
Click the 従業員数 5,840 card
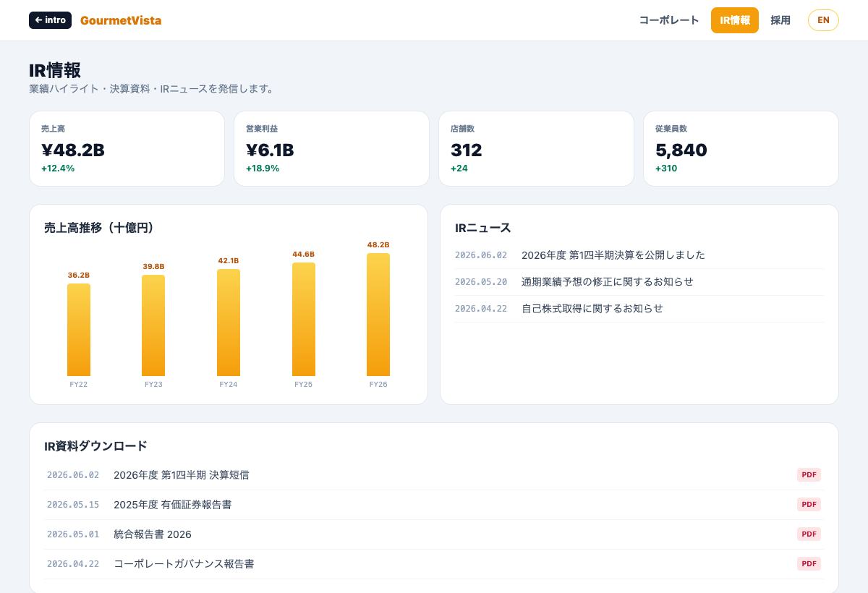(x=741, y=148)
